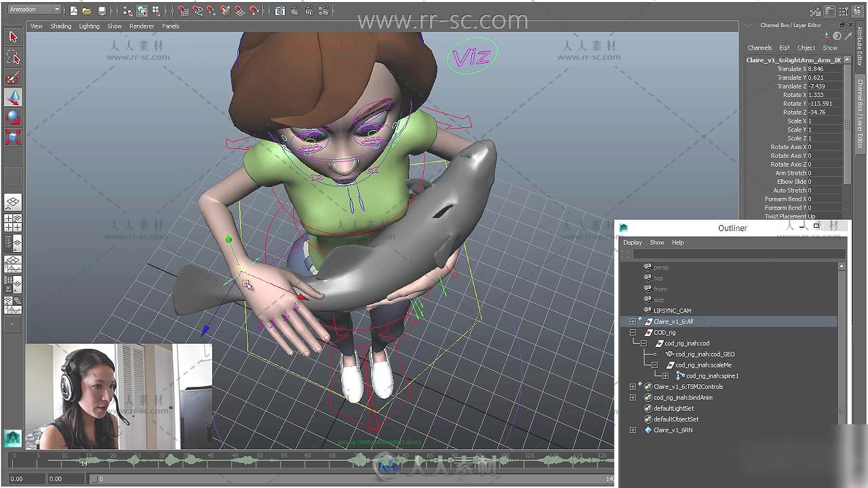Toggle snap to view planes magnet
Screen dimensions: 868x488
[x=240, y=11]
